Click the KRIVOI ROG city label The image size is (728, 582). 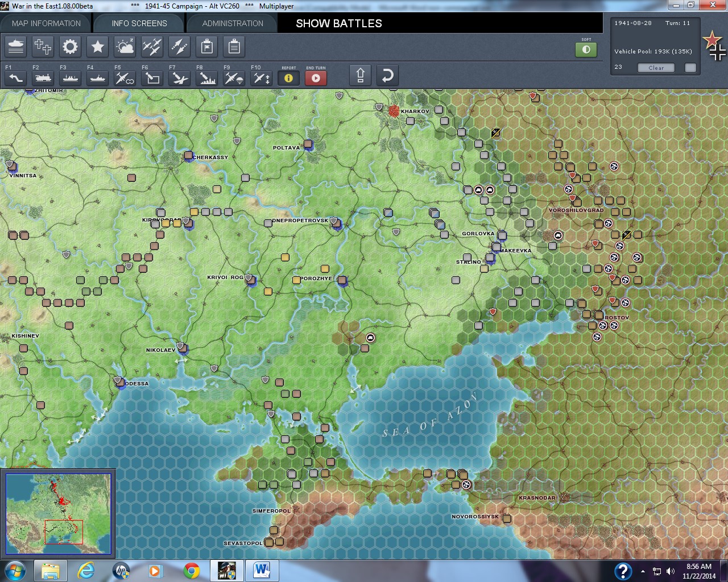pos(225,277)
